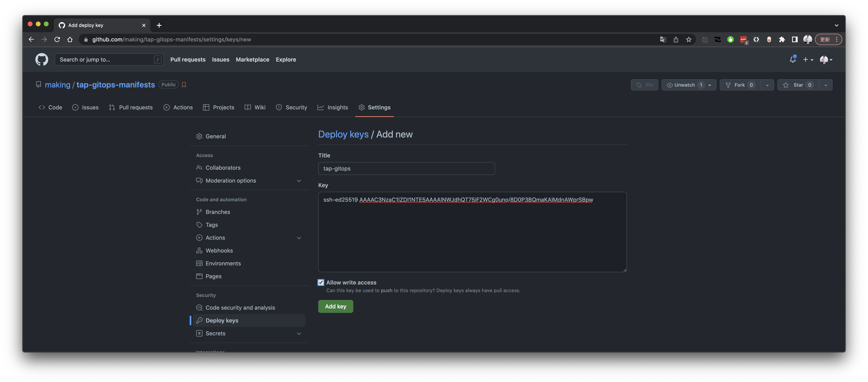The image size is (868, 382).
Task: Open the Projects tab
Action: click(218, 108)
